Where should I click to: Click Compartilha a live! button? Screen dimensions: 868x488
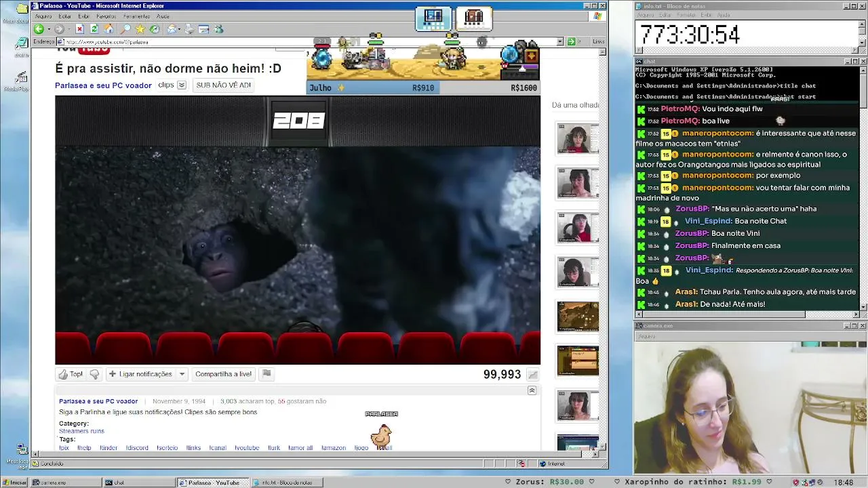[x=223, y=374]
